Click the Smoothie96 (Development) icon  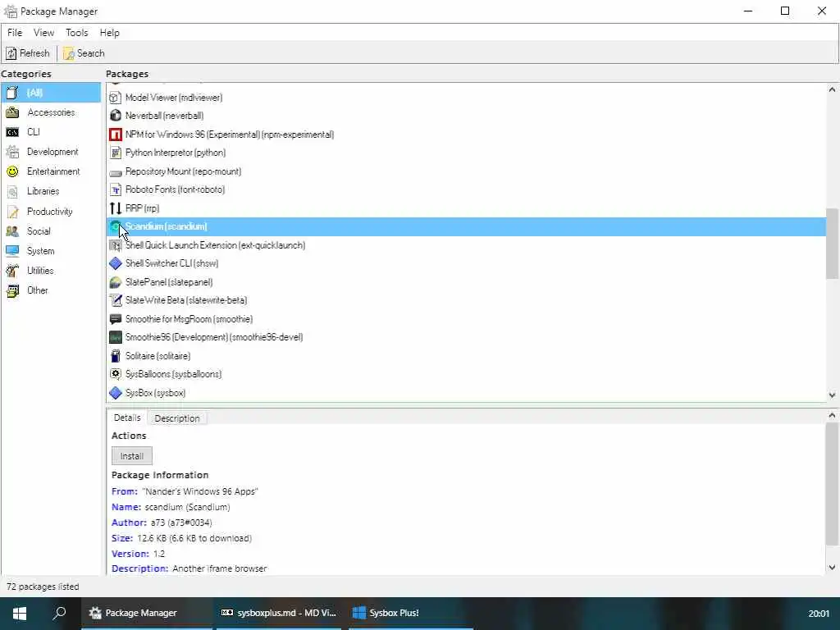pyautogui.click(x=115, y=337)
